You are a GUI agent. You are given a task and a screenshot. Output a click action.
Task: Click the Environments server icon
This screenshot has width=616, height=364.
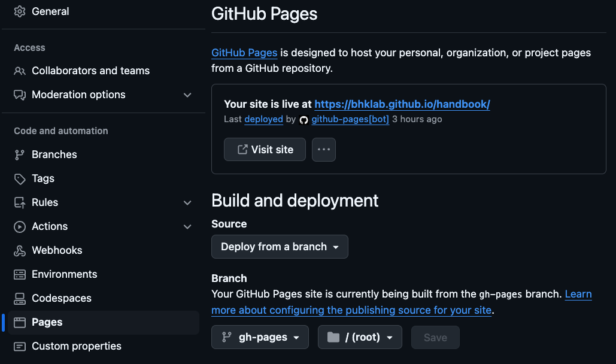coord(20,274)
